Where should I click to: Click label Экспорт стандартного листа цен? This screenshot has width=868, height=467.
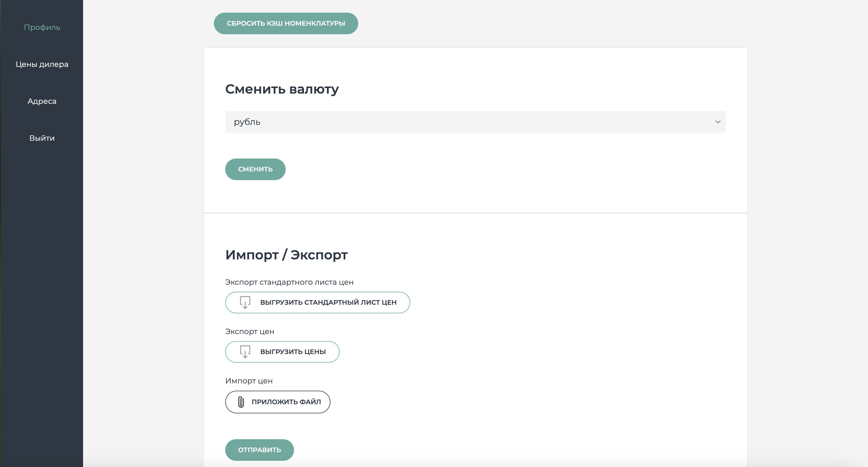289,282
